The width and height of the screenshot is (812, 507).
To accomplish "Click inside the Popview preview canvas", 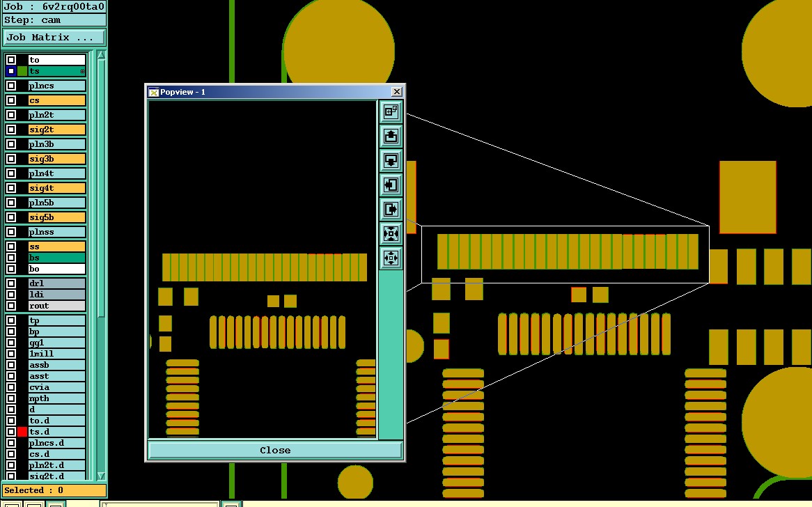I will click(x=262, y=270).
